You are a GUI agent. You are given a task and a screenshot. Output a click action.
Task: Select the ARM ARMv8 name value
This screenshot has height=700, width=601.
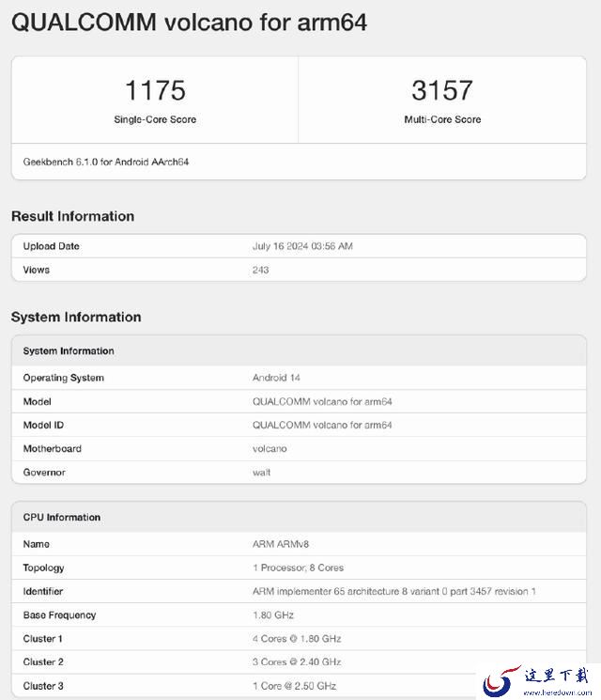tap(281, 544)
